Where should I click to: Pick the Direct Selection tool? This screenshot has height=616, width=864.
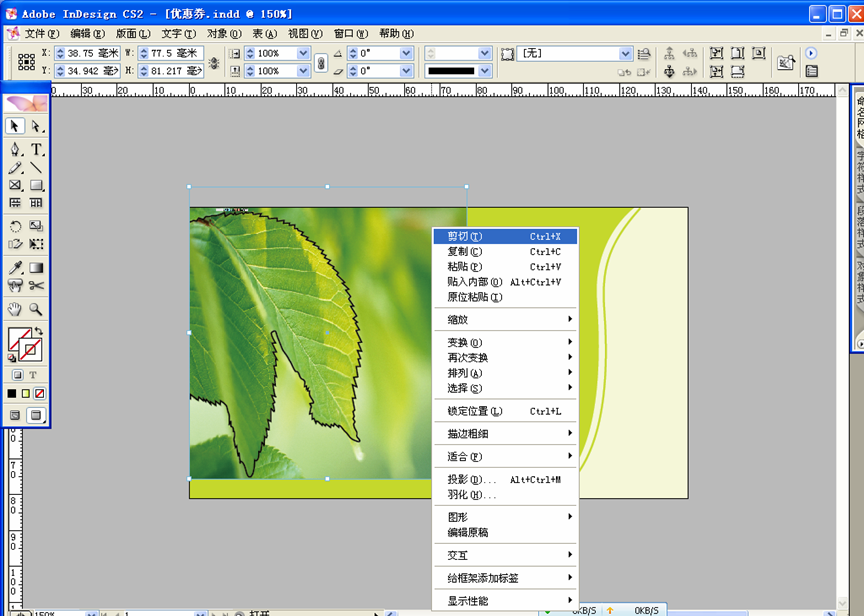click(37, 126)
